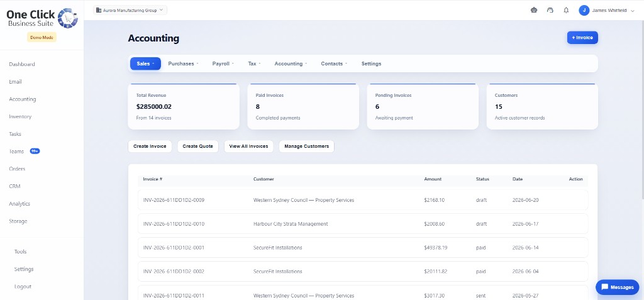Click the View All Invoices button

click(x=248, y=147)
